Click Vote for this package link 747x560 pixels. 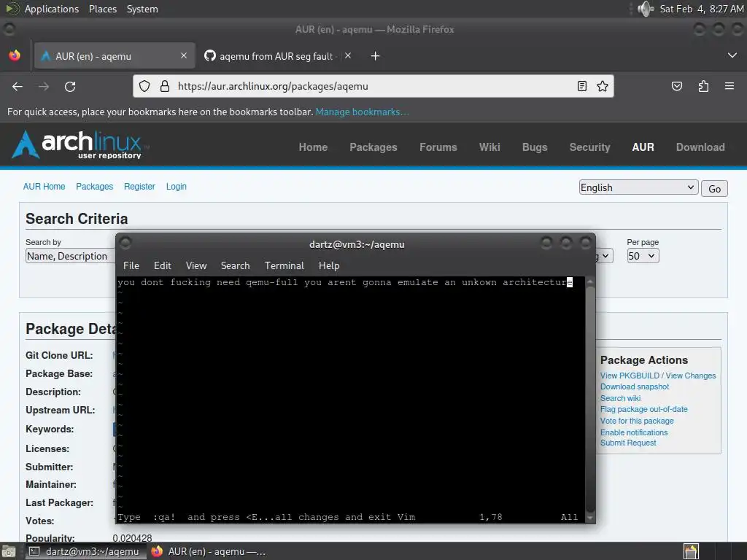[637, 421]
